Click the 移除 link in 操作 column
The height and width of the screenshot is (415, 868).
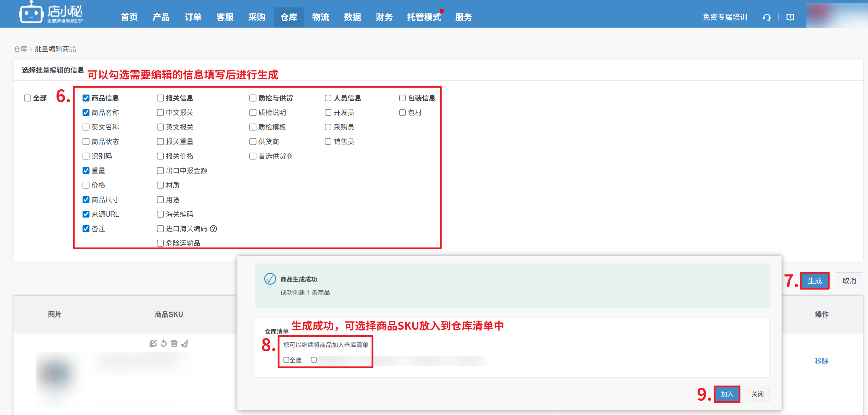(821, 361)
